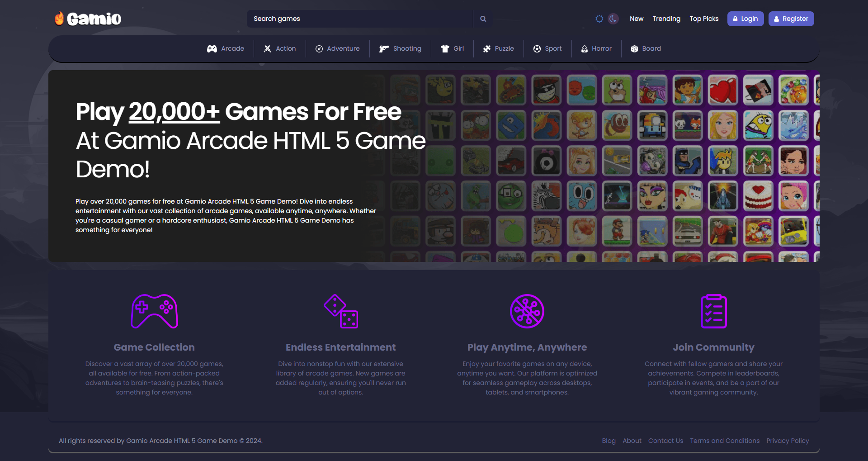This screenshot has width=868, height=461.
Task: Select the Play Anytime, Anywhere heading
Action: tap(527, 347)
